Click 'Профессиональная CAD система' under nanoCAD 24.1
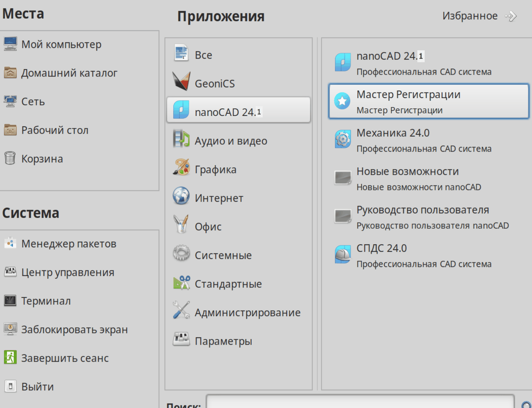The height and width of the screenshot is (408, 532). [x=424, y=72]
